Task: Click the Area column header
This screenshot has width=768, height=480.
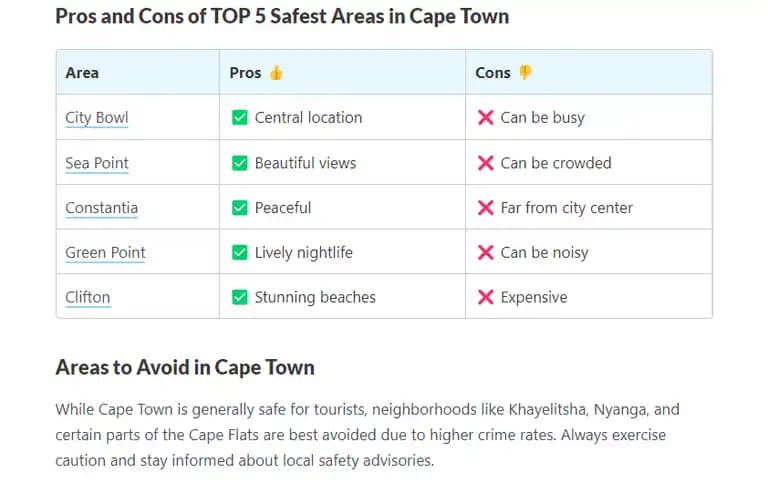Action: point(82,72)
